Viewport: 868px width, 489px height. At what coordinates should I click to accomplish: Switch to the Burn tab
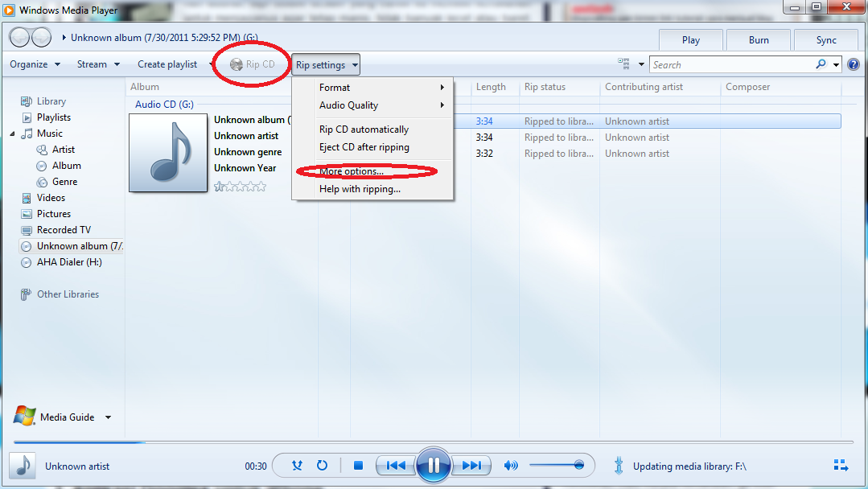click(x=757, y=39)
